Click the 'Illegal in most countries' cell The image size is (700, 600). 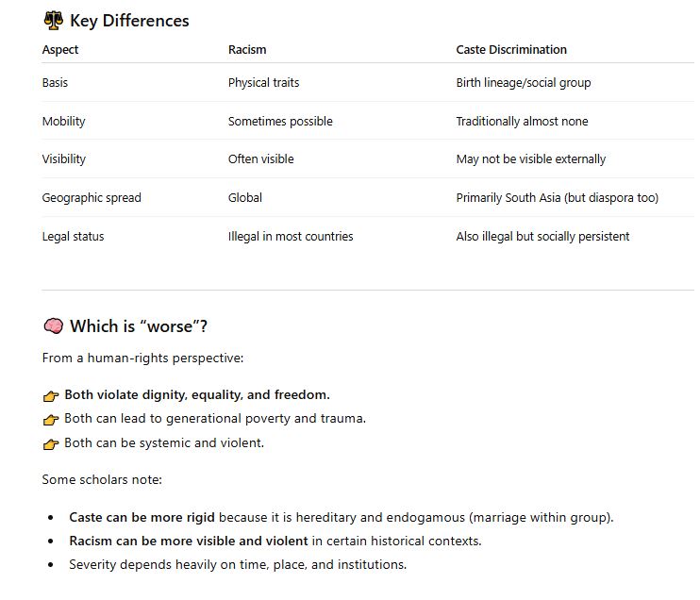(291, 237)
